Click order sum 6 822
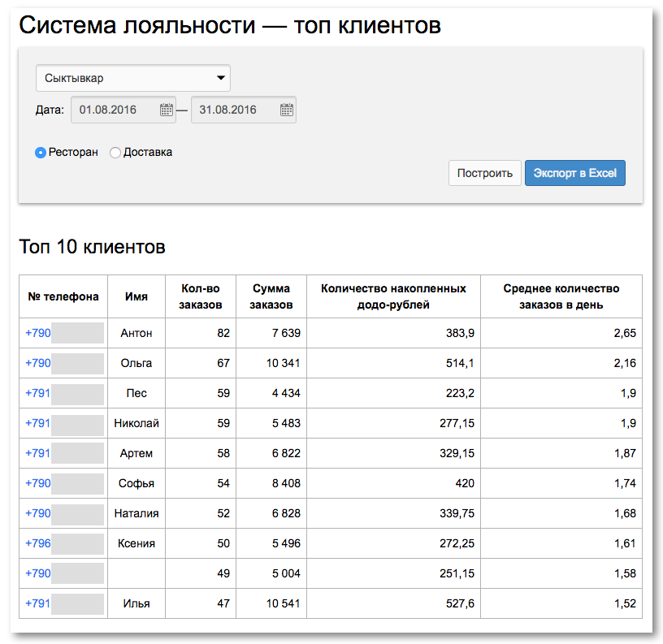 click(x=286, y=453)
